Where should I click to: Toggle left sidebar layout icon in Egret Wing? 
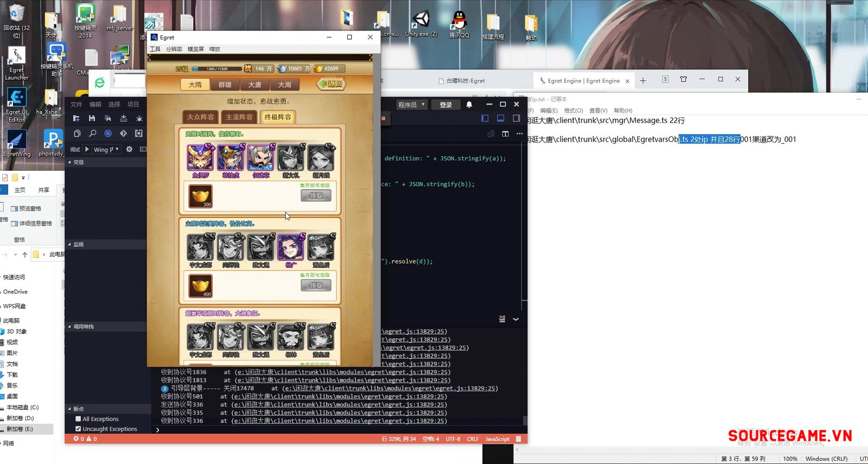[485, 118]
